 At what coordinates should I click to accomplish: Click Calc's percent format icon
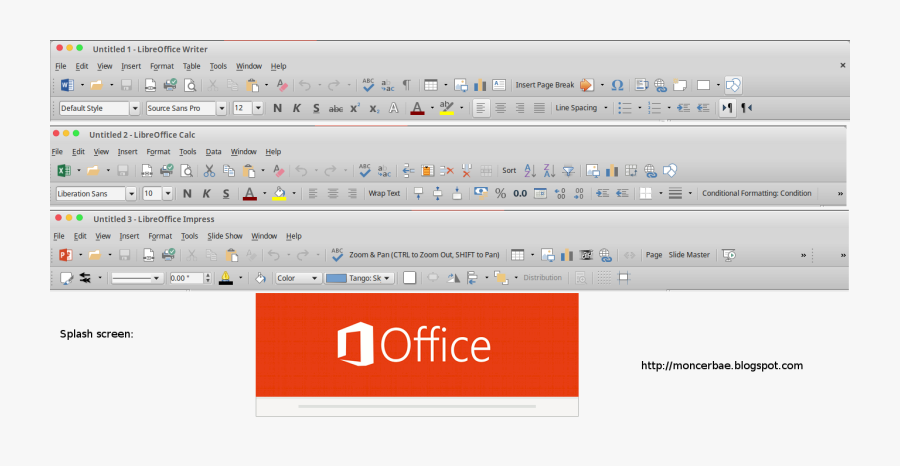(x=501, y=193)
